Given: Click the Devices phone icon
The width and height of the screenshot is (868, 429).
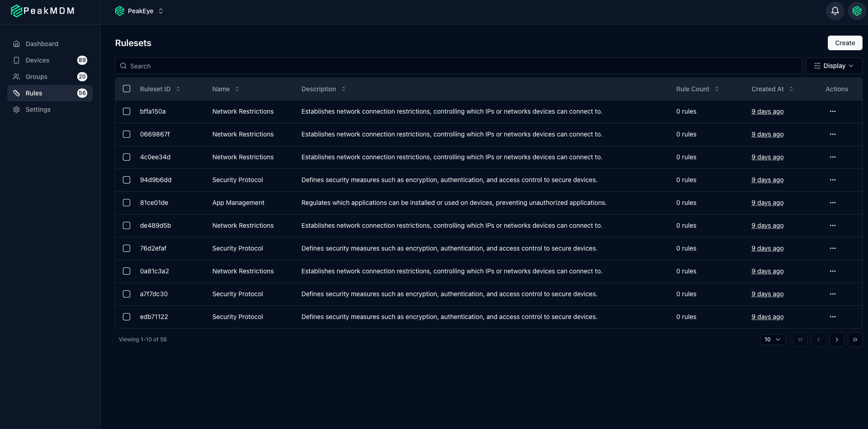Looking at the screenshot, I should point(16,60).
